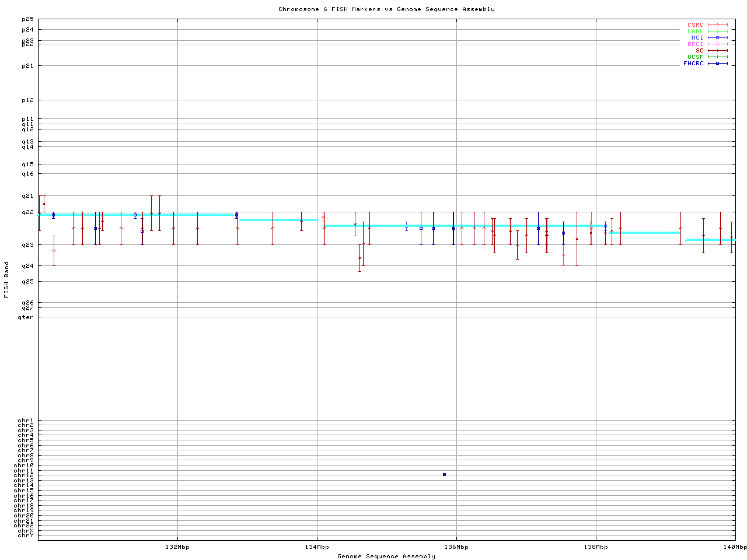
Task: Click the RPCI magenta cross legend symbol
Action: (717, 44)
